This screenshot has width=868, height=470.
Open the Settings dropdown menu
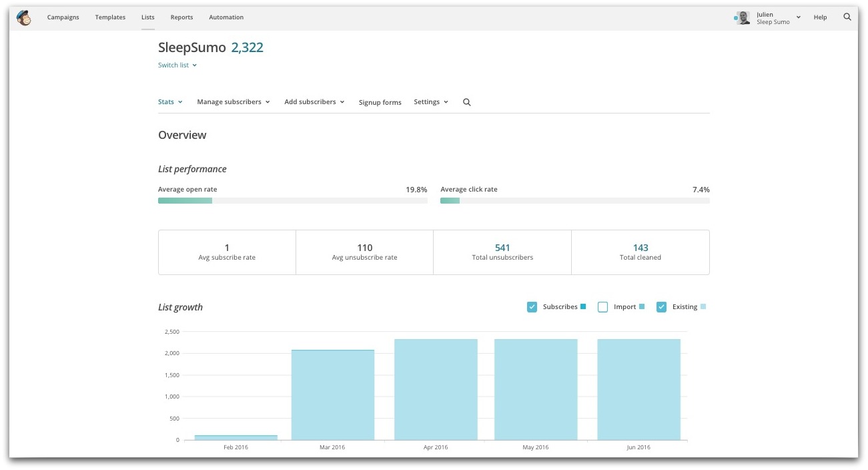pyautogui.click(x=431, y=102)
